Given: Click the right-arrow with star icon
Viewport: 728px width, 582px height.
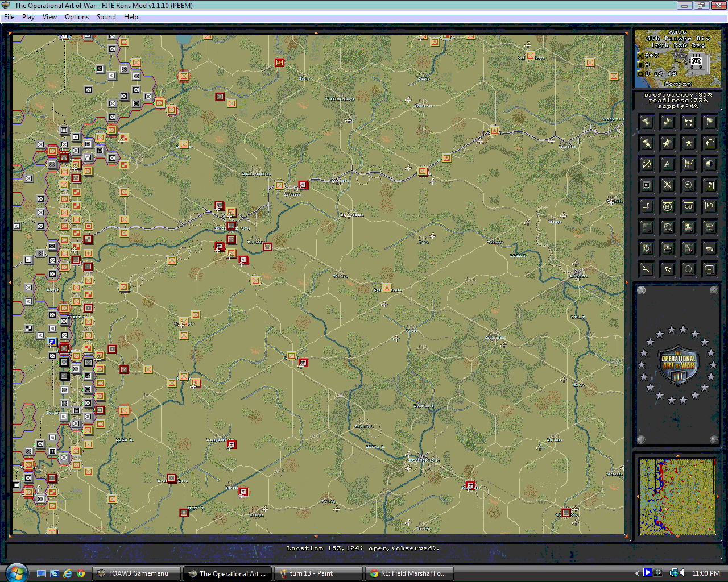Looking at the screenshot, I should (668, 143).
